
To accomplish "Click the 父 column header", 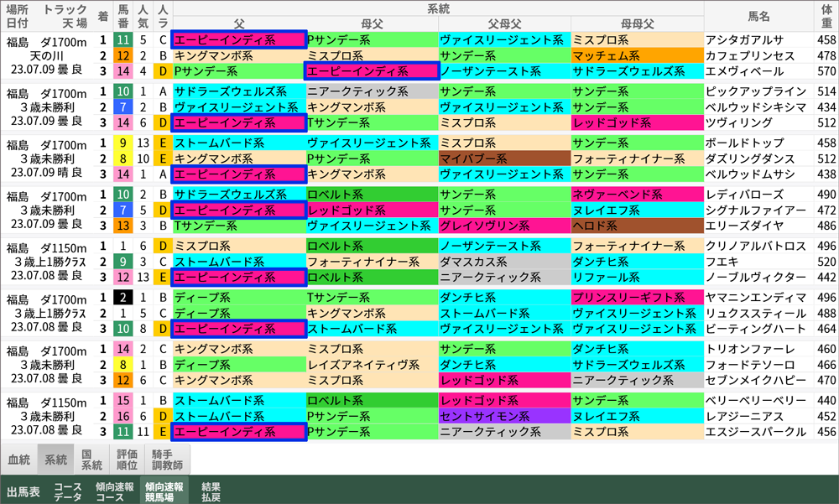I will (x=239, y=23).
